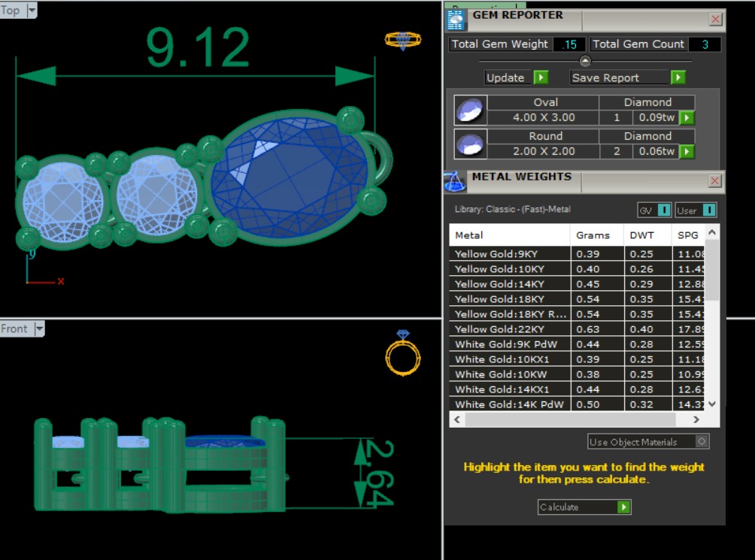
Task: Toggle the GV library switch
Action: point(664,210)
